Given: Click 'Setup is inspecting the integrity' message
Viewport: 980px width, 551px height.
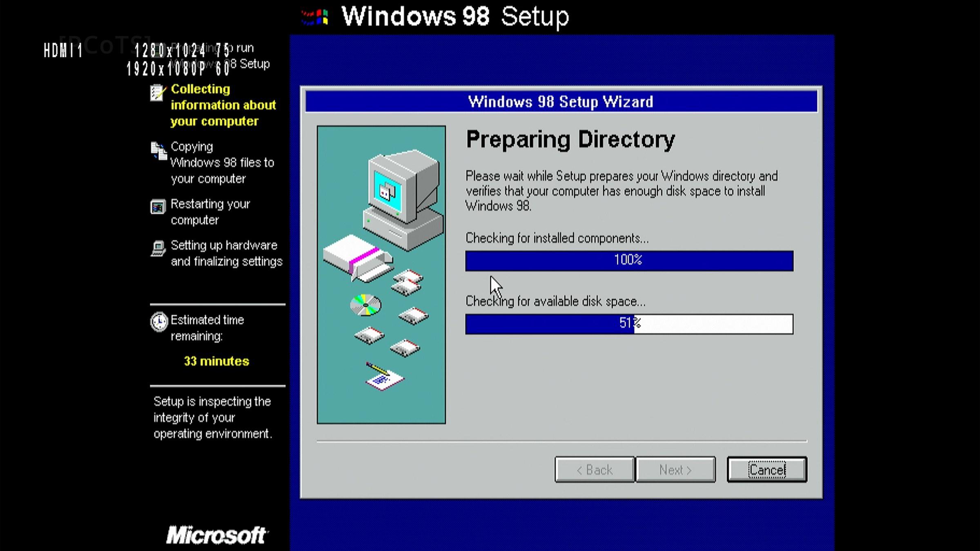Looking at the screenshot, I should (x=213, y=418).
